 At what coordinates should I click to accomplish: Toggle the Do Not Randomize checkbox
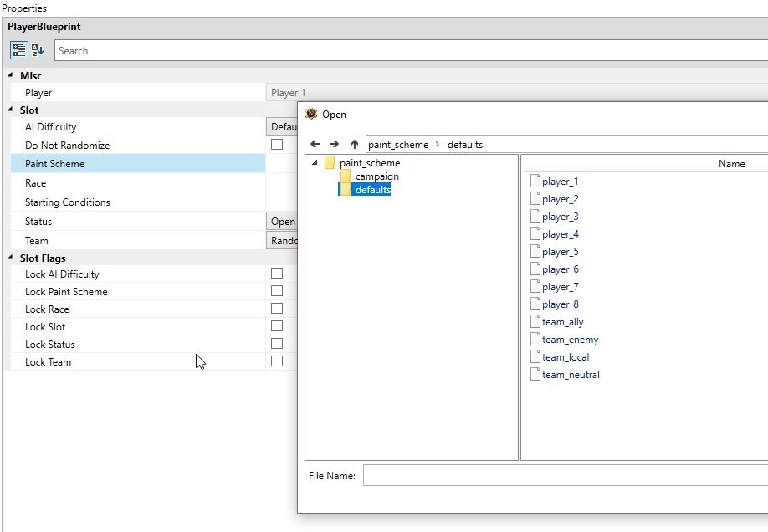click(x=277, y=144)
